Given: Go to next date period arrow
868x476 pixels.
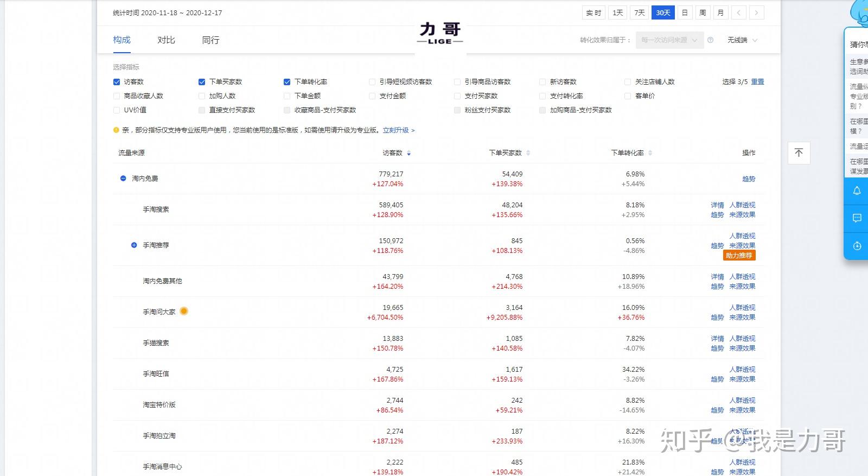Looking at the screenshot, I should pyautogui.click(x=756, y=12).
